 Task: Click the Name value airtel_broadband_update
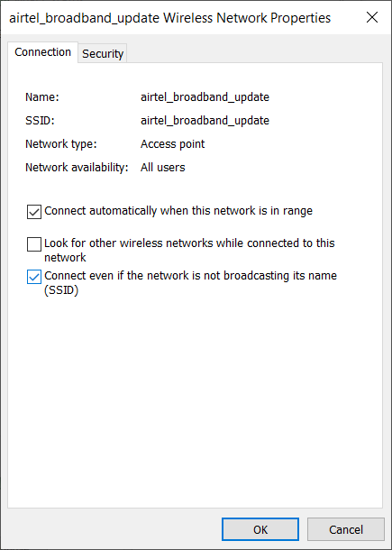pyautogui.click(x=205, y=97)
